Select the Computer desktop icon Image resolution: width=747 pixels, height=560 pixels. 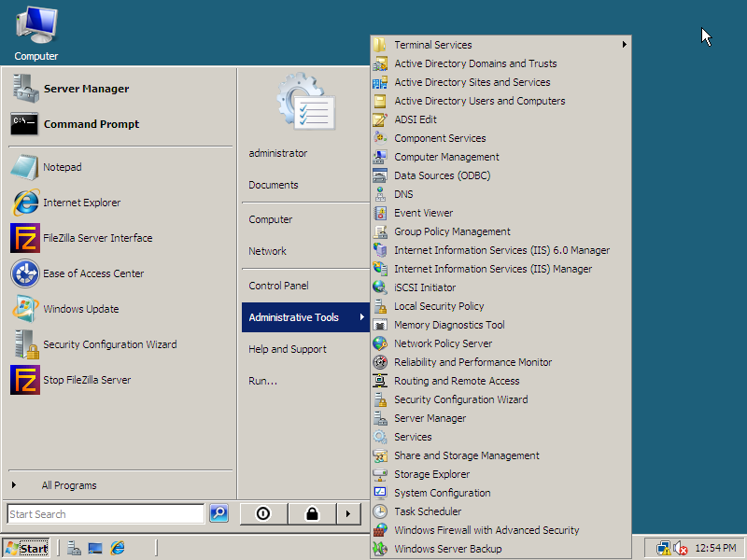pyautogui.click(x=36, y=35)
